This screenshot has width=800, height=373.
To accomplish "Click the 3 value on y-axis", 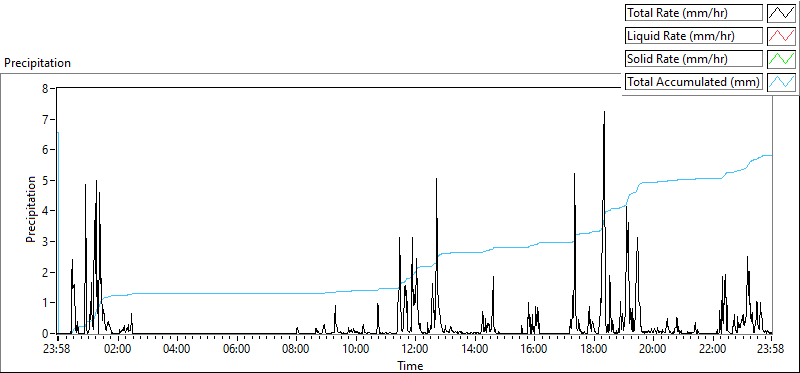I will click(45, 241).
